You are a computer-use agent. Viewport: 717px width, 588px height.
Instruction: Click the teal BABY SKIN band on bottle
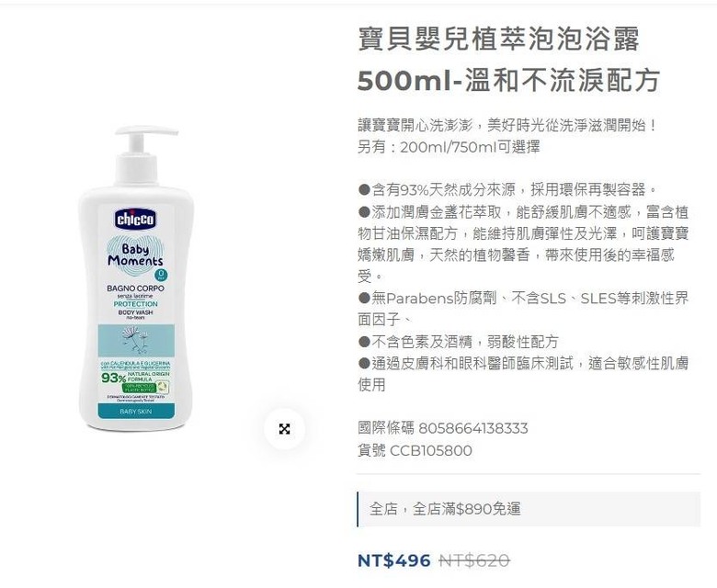tap(136, 412)
